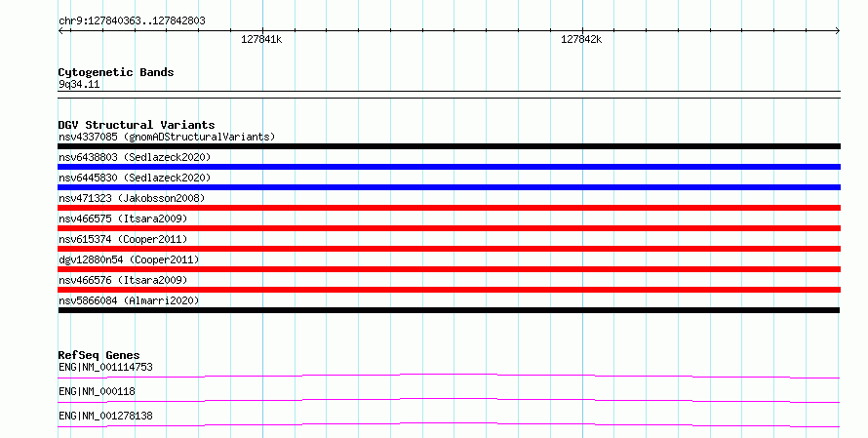This screenshot has width=868, height=438.
Task: Open the nsv5866084 (Almarri2020) label
Action: coord(129,300)
